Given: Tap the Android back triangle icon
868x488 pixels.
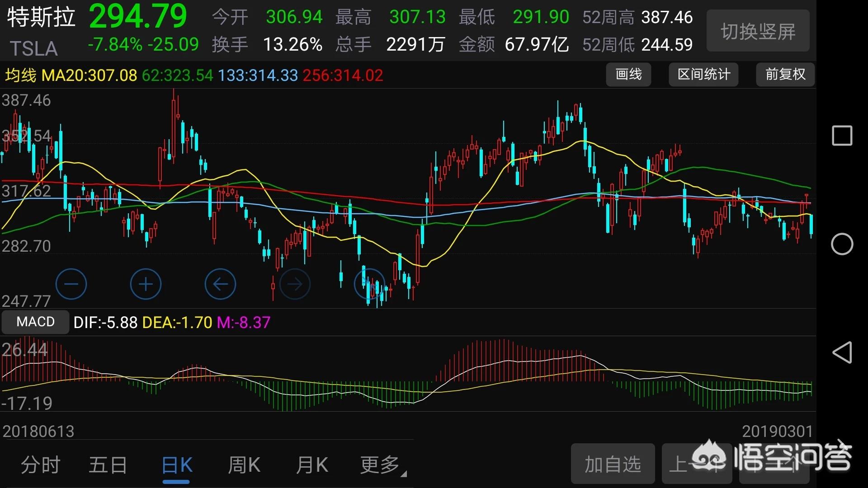Looking at the screenshot, I should 842,352.
